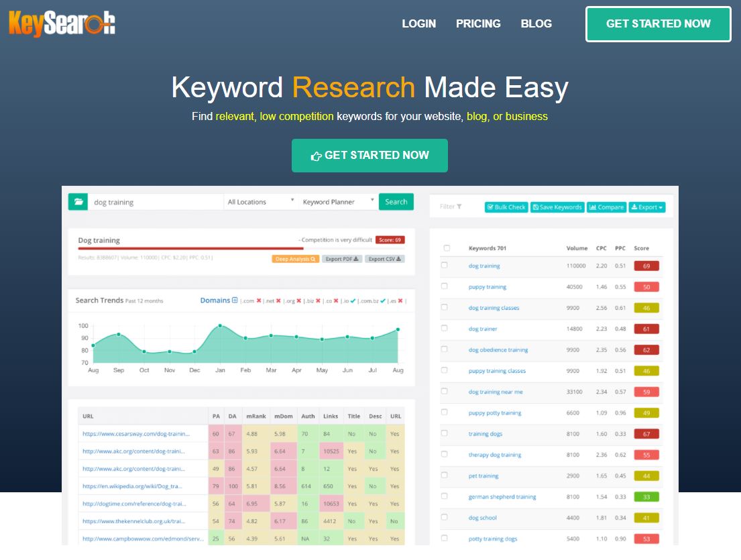Click the red X next to .com
The image size is (741, 560).
click(x=259, y=300)
